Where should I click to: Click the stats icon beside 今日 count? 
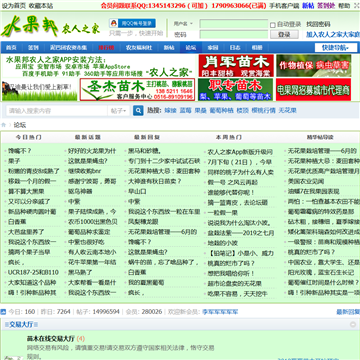3,312
